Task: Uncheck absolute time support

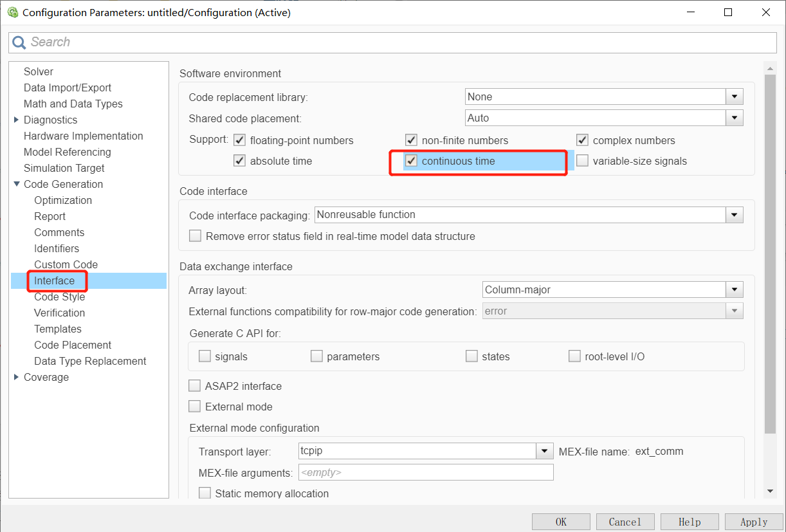Action: point(240,161)
